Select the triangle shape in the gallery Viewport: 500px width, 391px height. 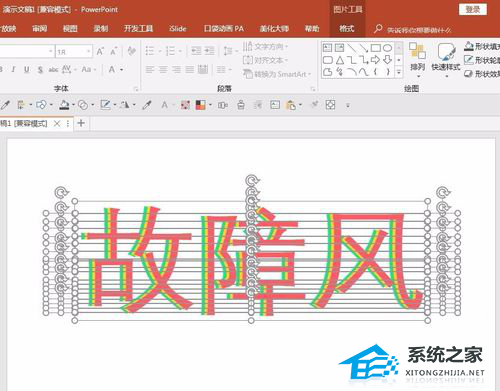click(340, 60)
